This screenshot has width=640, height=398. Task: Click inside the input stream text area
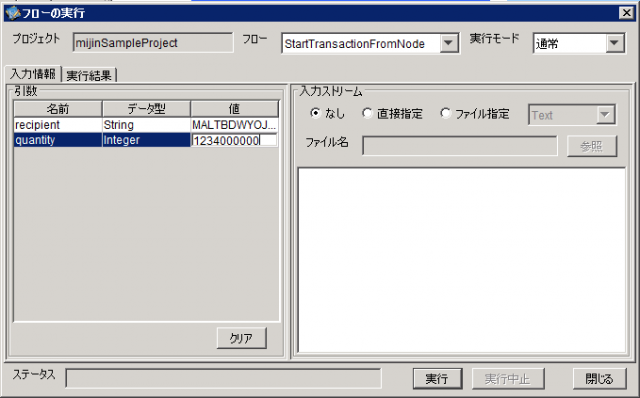point(462,260)
